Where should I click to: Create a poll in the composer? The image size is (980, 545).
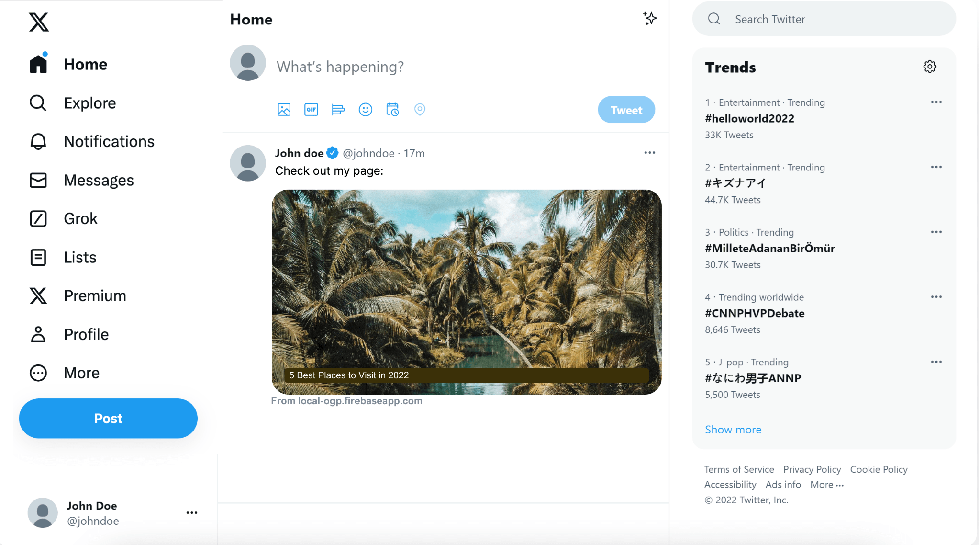[x=338, y=109]
